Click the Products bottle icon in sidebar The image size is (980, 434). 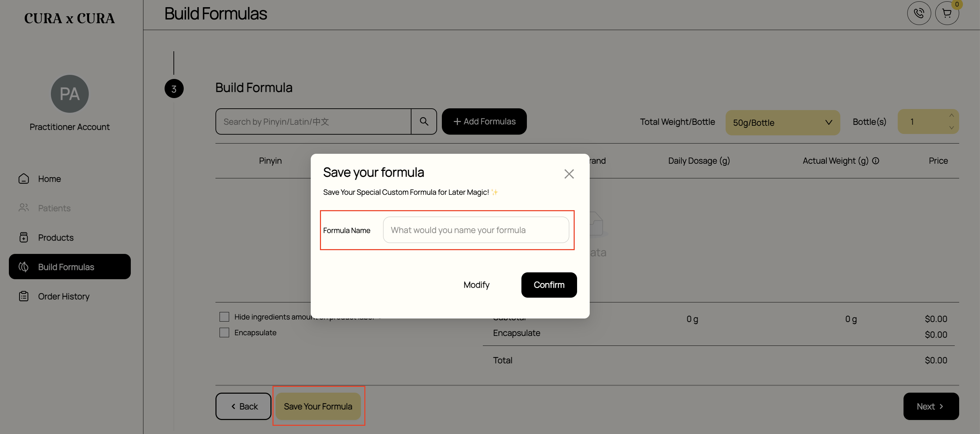[24, 238]
